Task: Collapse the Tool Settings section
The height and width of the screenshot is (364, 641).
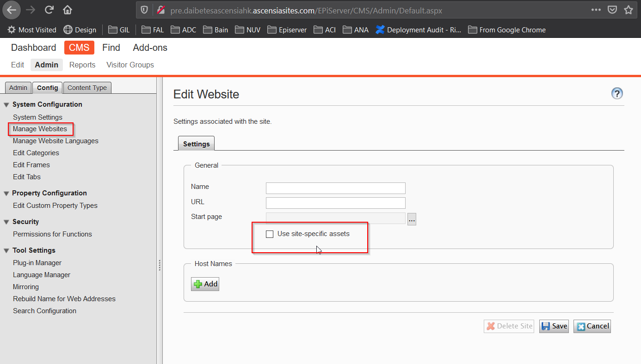Action: tap(6, 251)
